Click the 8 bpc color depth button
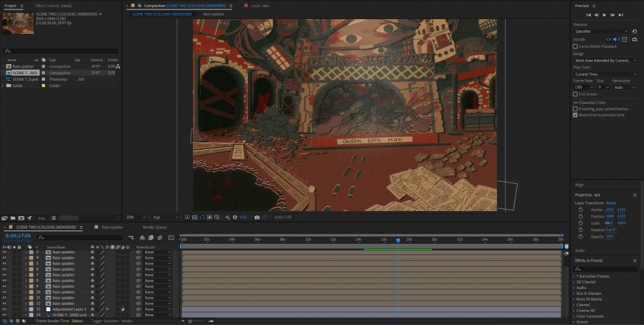This screenshot has width=644, height=325. [41, 218]
